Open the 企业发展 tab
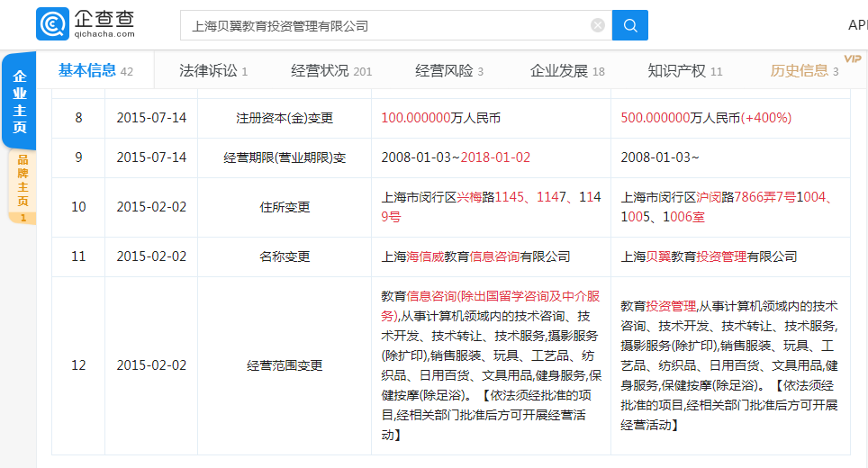The height and width of the screenshot is (468, 868). point(567,71)
